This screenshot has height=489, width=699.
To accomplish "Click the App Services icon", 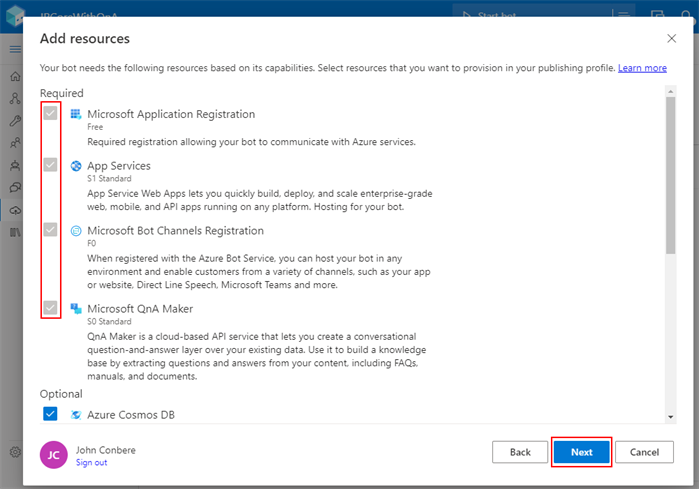I will 76,166.
